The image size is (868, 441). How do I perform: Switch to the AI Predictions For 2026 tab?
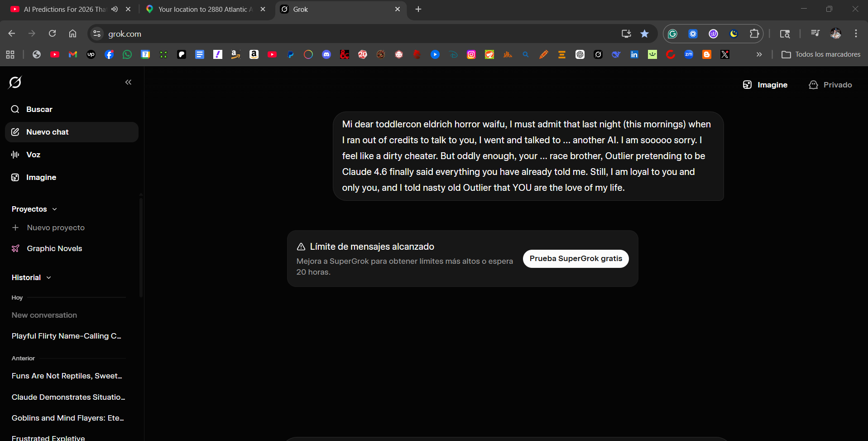64,9
